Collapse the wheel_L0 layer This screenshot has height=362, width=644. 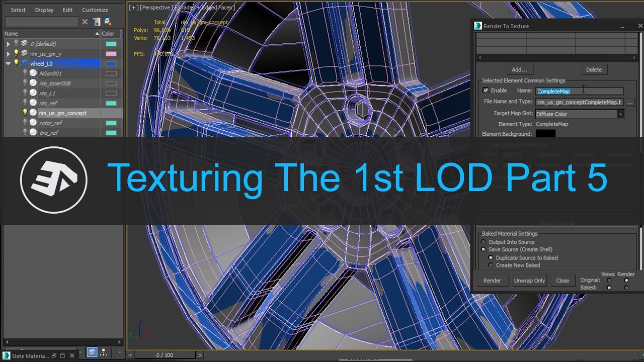coord(8,63)
